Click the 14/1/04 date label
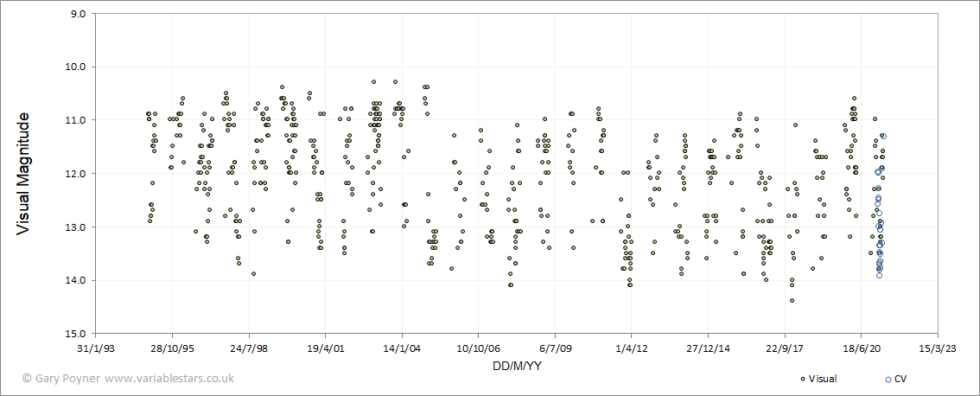The height and width of the screenshot is (396, 980). click(x=403, y=348)
